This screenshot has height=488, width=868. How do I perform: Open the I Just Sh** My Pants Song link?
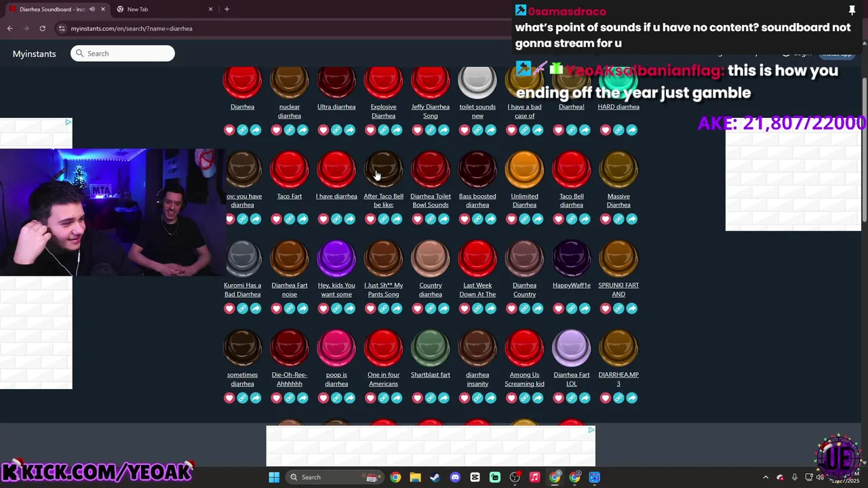(x=383, y=289)
